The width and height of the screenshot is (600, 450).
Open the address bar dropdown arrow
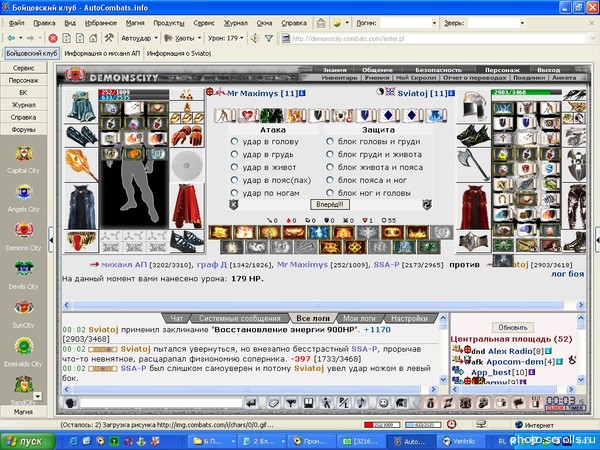[592, 38]
